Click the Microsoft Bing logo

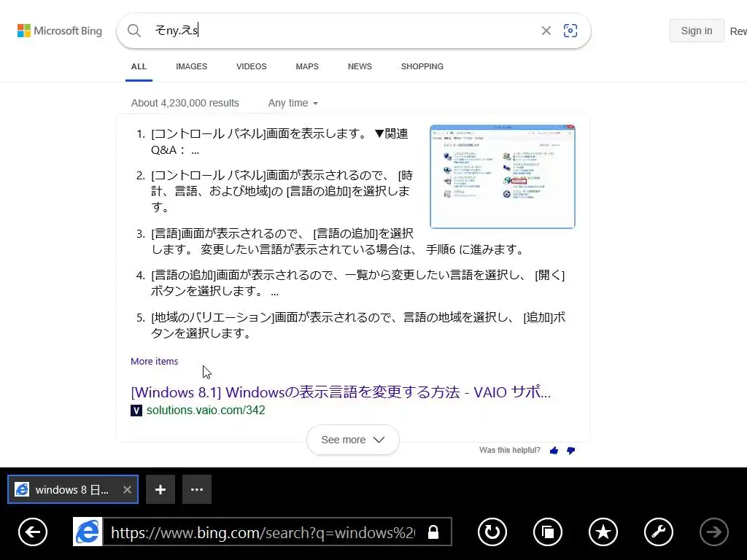point(60,31)
